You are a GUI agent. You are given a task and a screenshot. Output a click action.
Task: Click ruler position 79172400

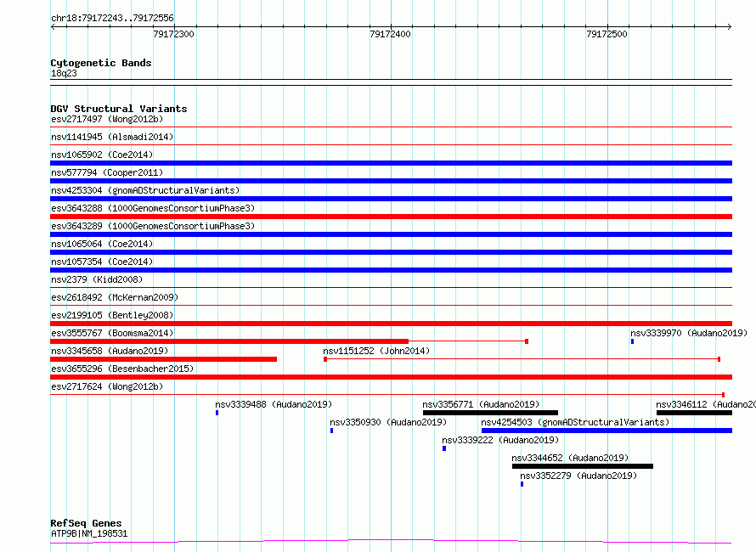(x=390, y=34)
